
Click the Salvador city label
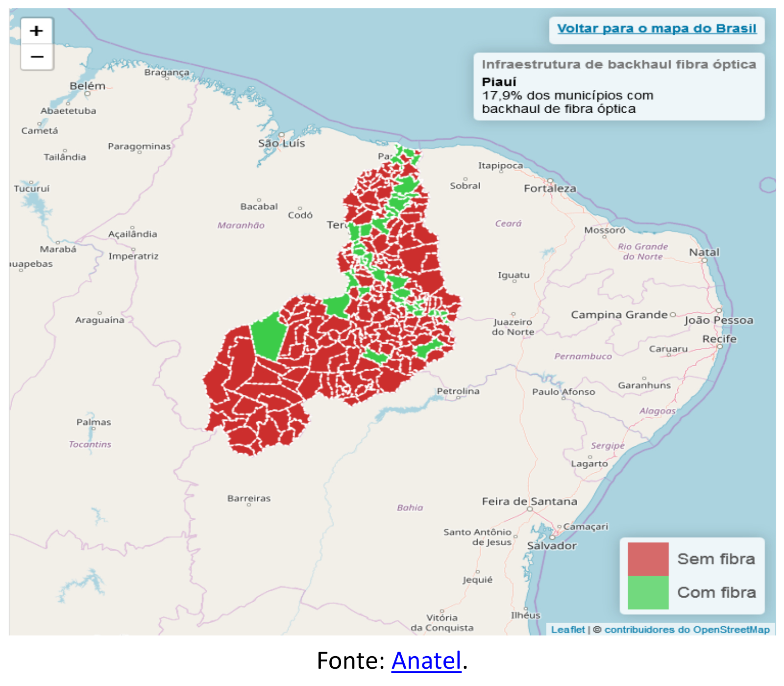(551, 546)
